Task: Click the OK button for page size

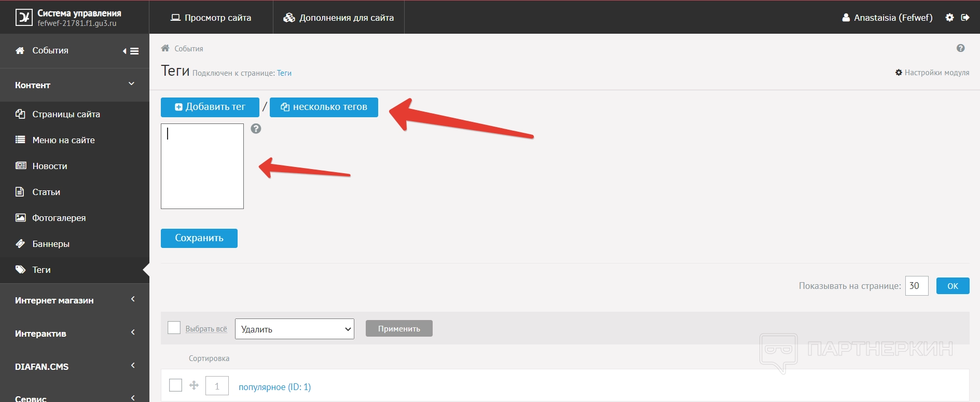Action: (x=953, y=286)
